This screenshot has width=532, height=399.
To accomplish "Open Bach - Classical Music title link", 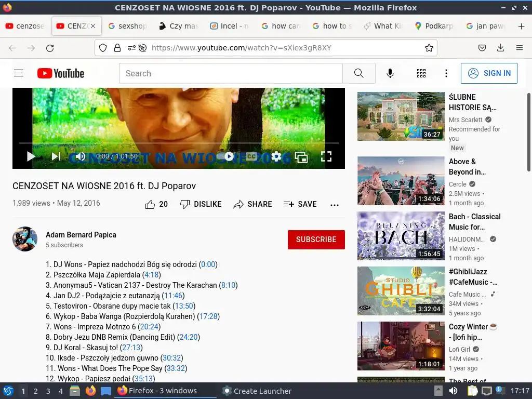I will tap(475, 222).
